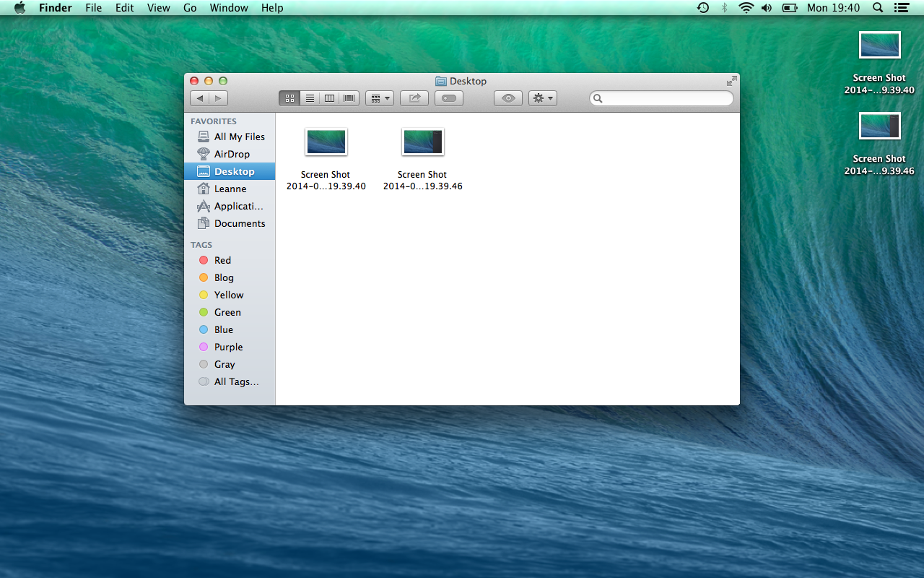924x578 pixels.
Task: Open the item arrangement dropdown
Action: click(380, 98)
